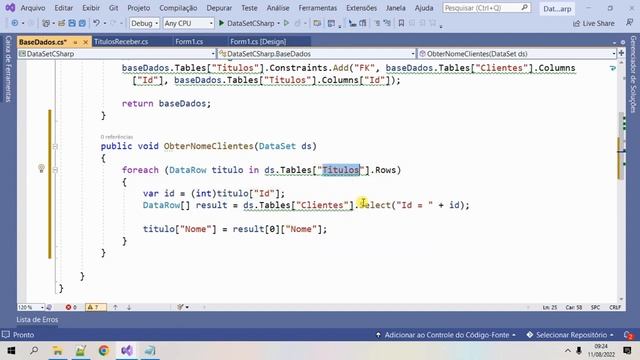Click the comment selected lines icon
Viewport: 640px width, 360px height.
377,23
